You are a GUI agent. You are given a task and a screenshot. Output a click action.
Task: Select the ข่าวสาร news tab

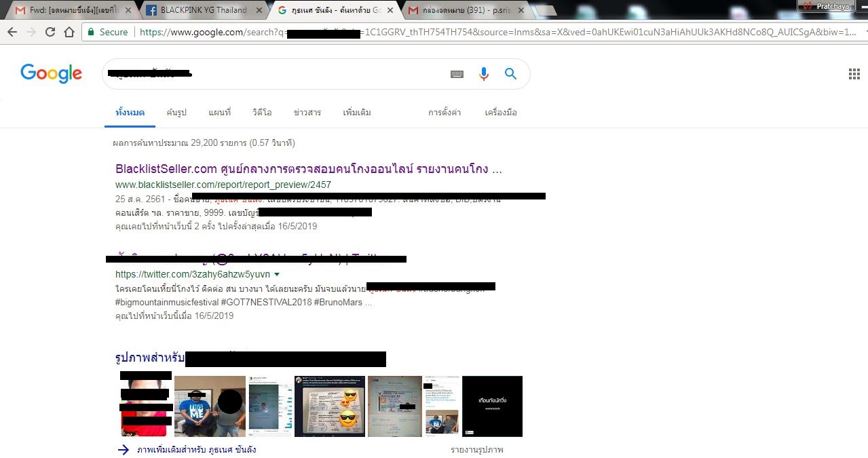[307, 113]
